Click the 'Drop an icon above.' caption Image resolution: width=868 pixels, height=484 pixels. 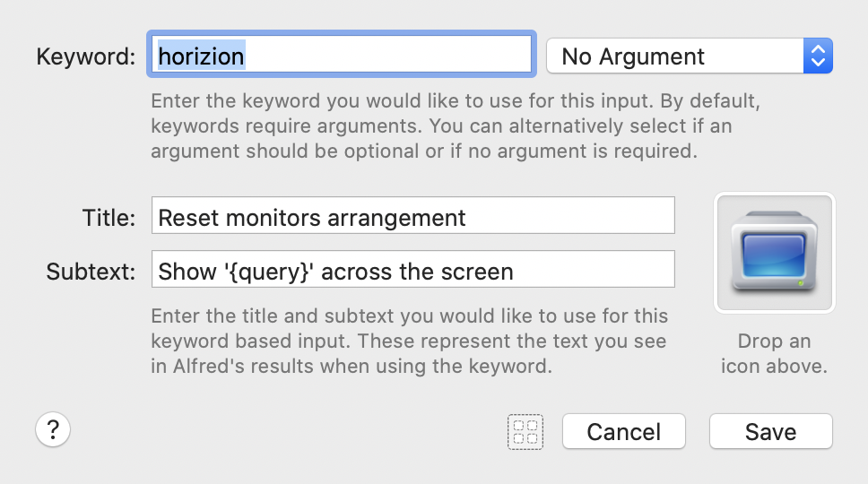point(774,353)
